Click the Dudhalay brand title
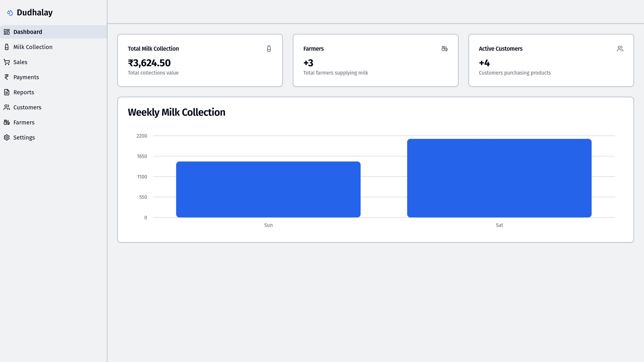 pos(35,13)
